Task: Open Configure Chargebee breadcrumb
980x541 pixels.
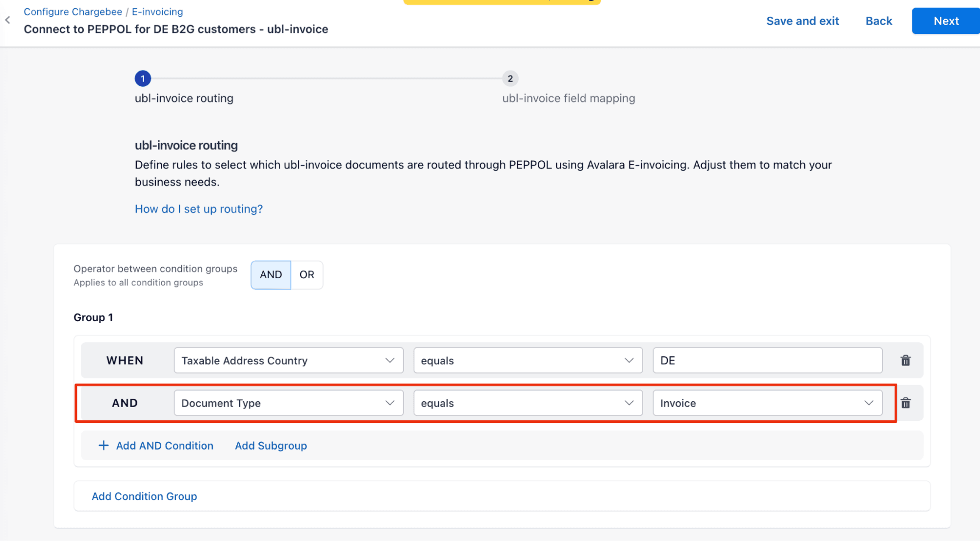Action: tap(73, 12)
